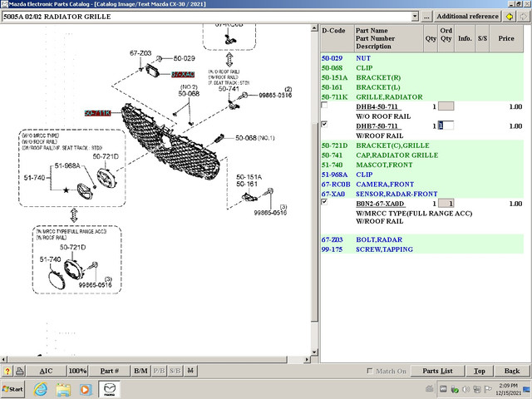Click the 100% zoom button
The height and width of the screenshot is (399, 532).
click(x=77, y=371)
